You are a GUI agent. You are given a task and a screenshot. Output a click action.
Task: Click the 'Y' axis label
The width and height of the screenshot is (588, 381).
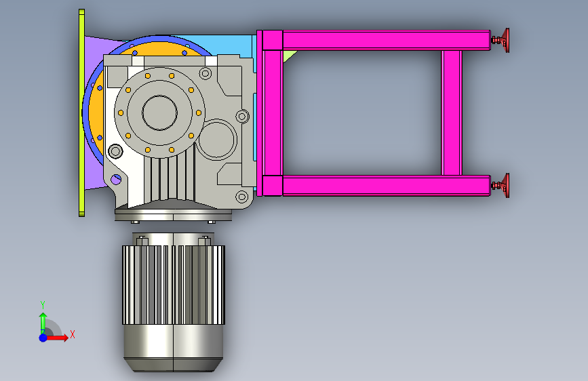click(43, 305)
